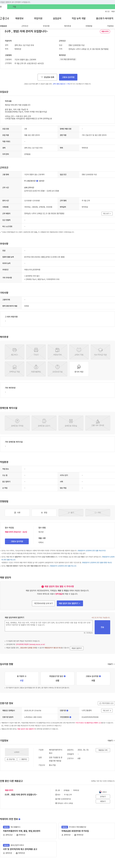The height and width of the screenshot is (868, 115).
Task: Open the 출산휴가·육아휴직 menu
Action: click(105, 19)
